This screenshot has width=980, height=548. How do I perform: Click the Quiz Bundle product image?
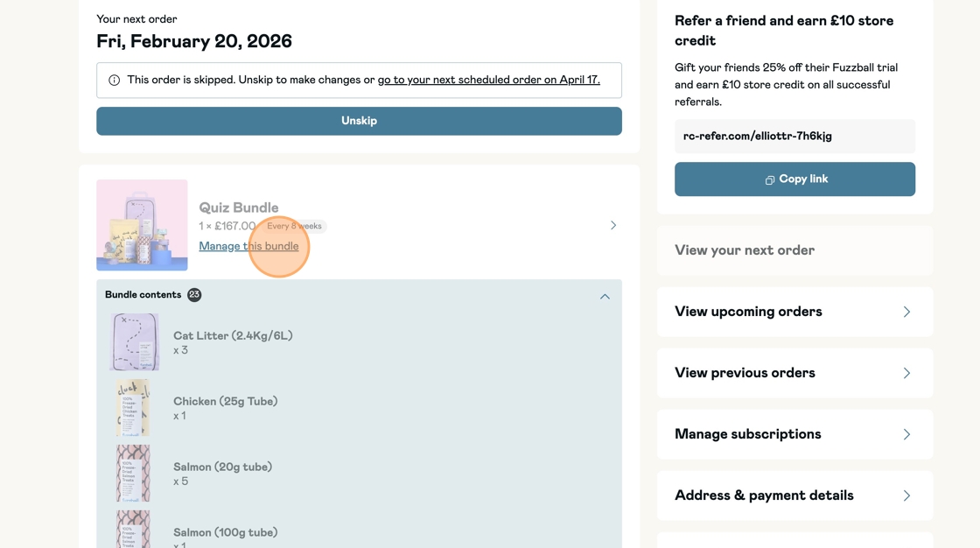[142, 225]
